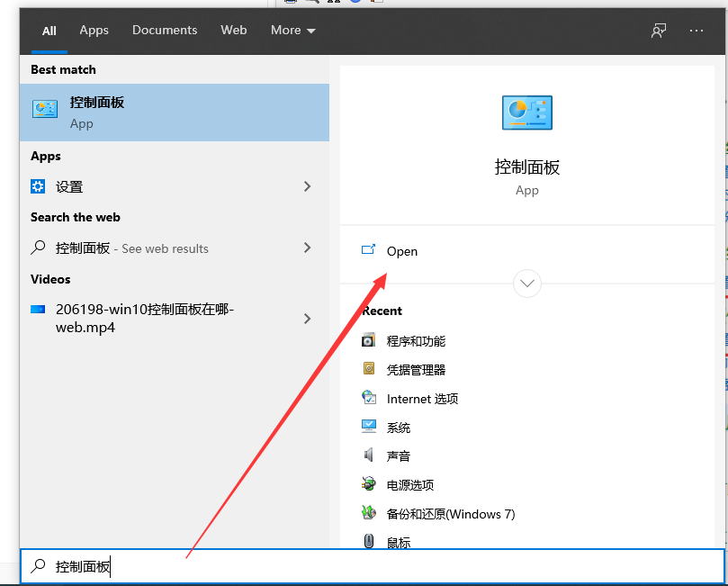Click the 程序和功能 icon
Viewport: 728px width, 586px height.
point(368,340)
